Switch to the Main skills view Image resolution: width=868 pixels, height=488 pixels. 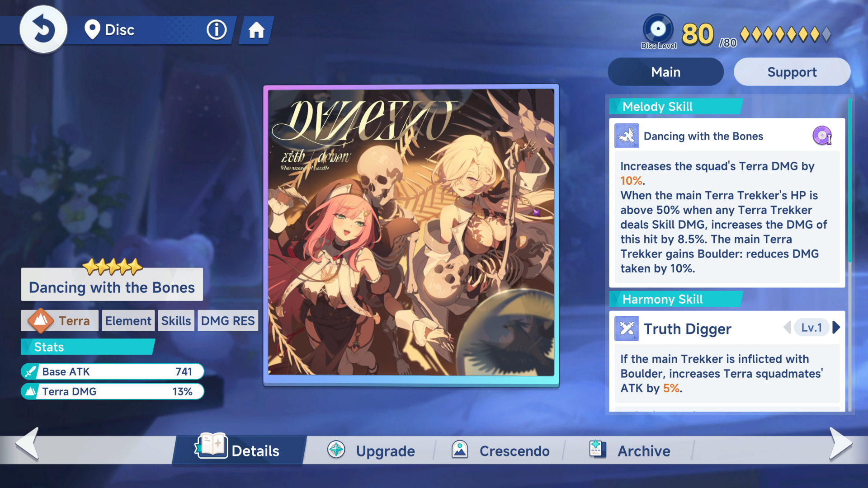665,72
